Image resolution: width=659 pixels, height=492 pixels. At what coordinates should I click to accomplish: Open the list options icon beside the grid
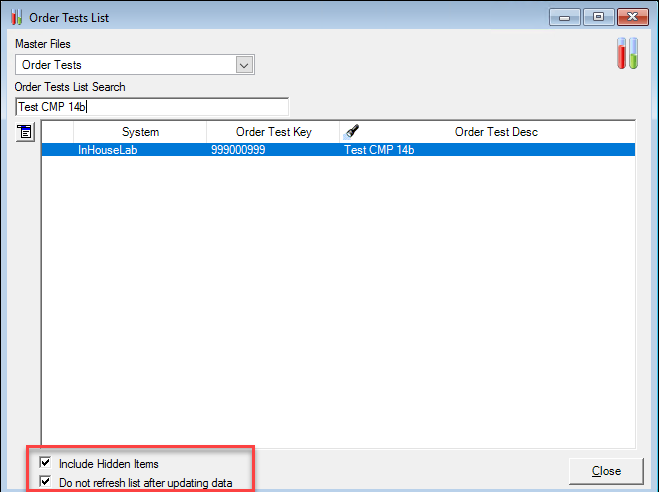click(x=26, y=132)
